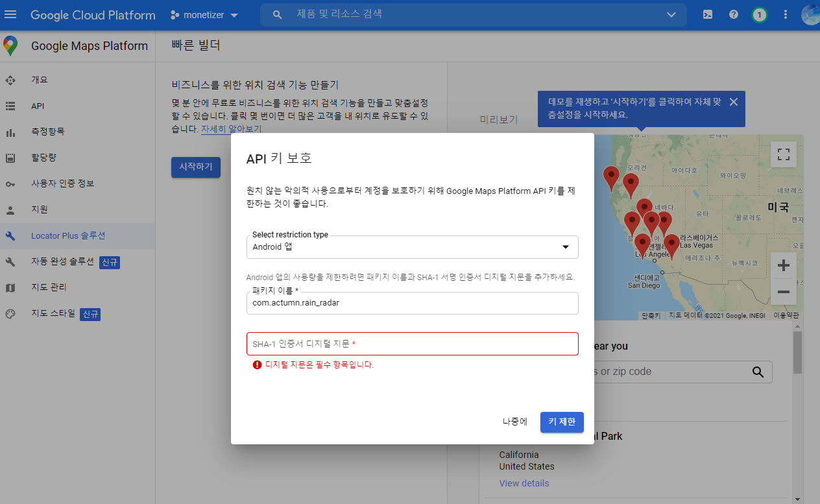The image size is (820, 504).
Task: Click the Google Cloud Platform logo
Action: pyautogui.click(x=93, y=15)
